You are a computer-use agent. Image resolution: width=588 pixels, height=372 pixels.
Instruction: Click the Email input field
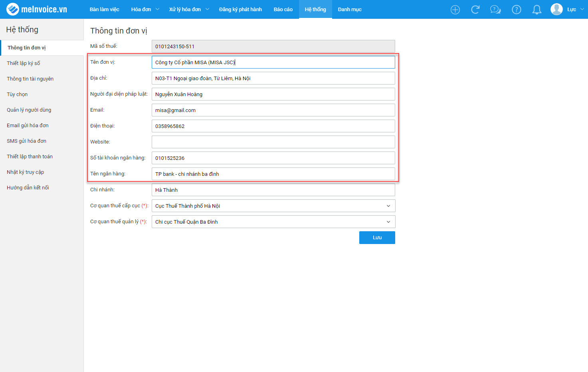coord(273,110)
